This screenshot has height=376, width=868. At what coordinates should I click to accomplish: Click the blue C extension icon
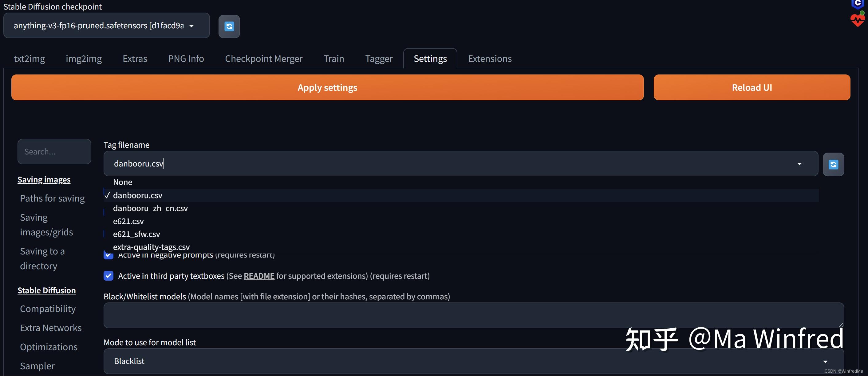[857, 4]
